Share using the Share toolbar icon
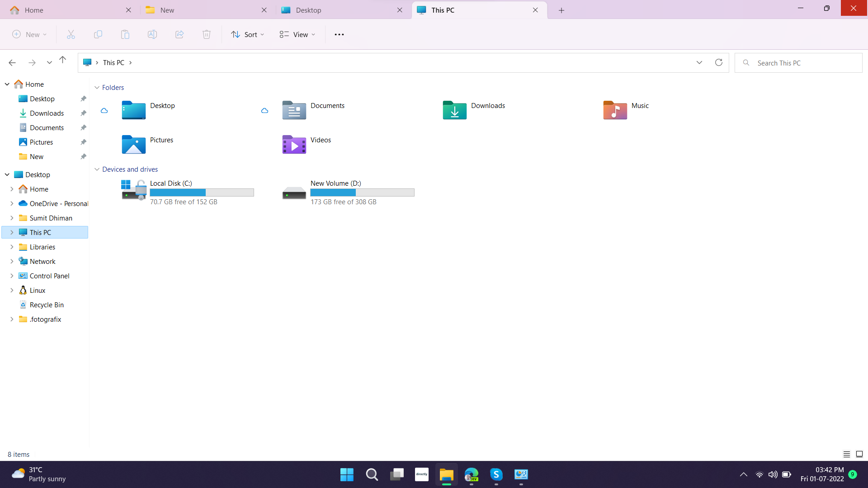Viewport: 868px width, 488px height. [x=179, y=34]
